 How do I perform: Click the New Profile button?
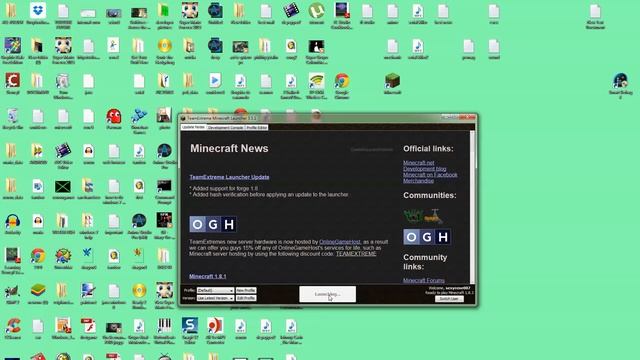(x=246, y=290)
